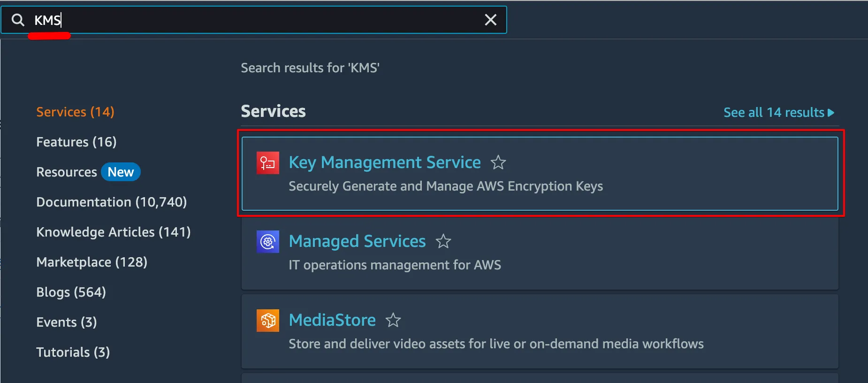868x383 pixels.
Task: Open Key Management Service link
Action: point(384,162)
